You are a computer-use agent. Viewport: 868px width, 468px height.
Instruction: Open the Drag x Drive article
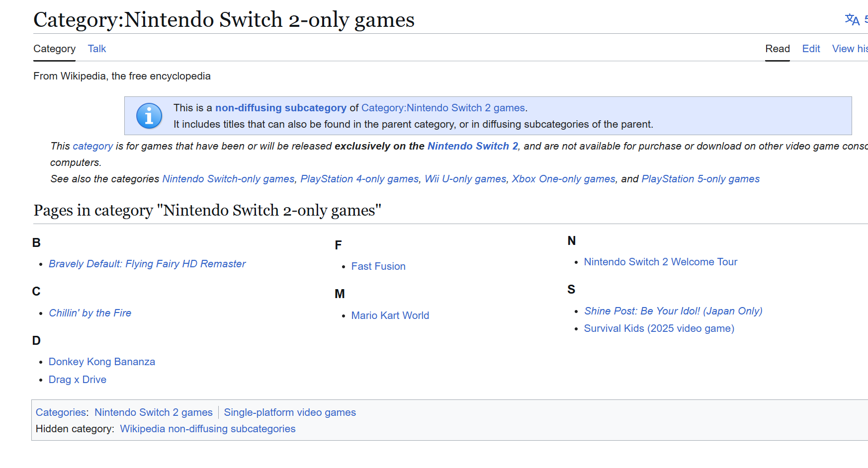pos(78,380)
